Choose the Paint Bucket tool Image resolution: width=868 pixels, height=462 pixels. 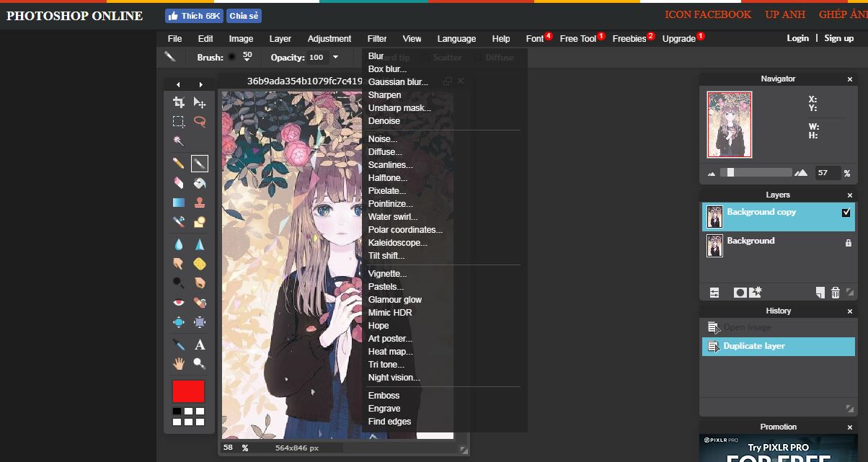[x=200, y=184]
